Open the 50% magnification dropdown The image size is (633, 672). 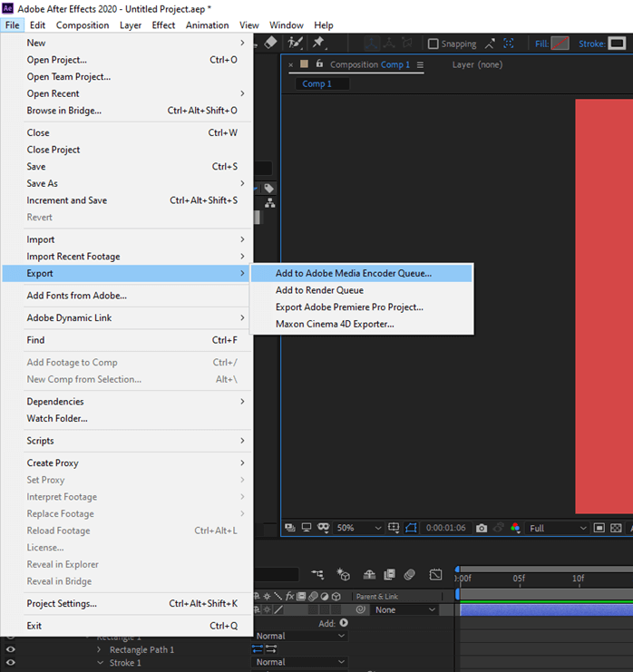point(358,528)
